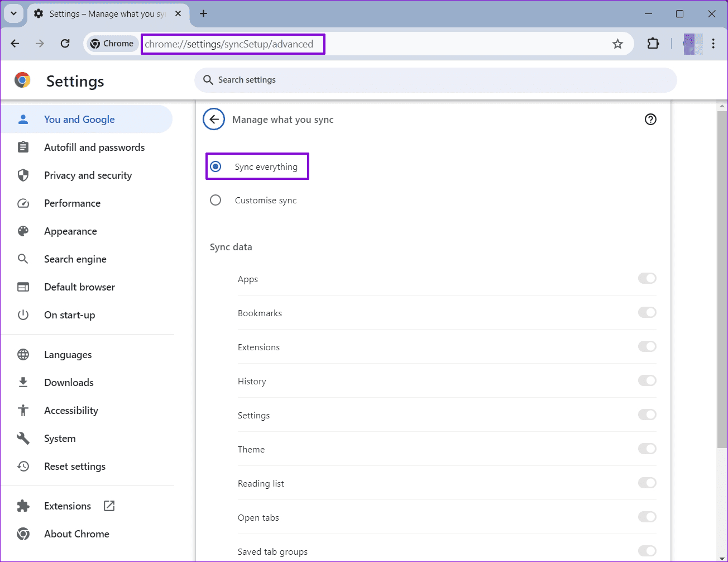Bookmark this page using the star icon
The height and width of the screenshot is (562, 728).
617,43
